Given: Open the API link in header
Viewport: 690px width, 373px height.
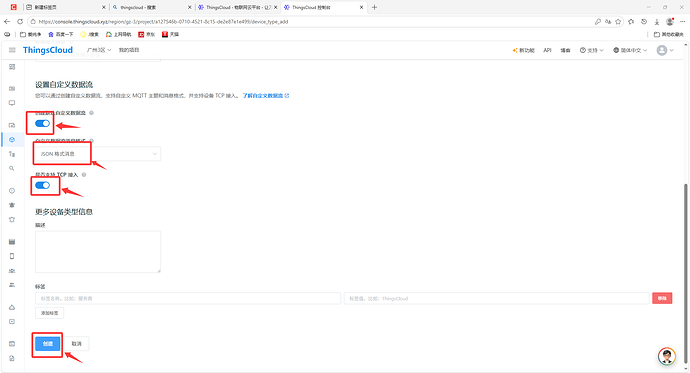Looking at the screenshot, I should [547, 50].
